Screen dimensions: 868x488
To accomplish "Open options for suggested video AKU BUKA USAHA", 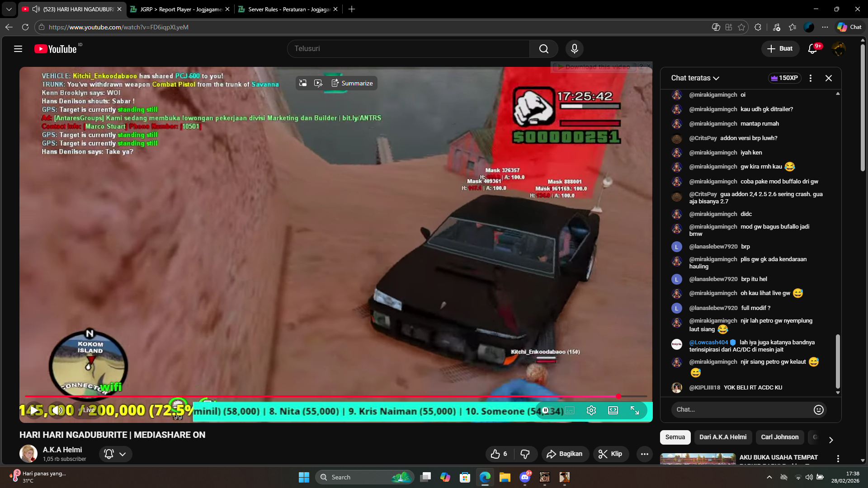I will tap(838, 459).
